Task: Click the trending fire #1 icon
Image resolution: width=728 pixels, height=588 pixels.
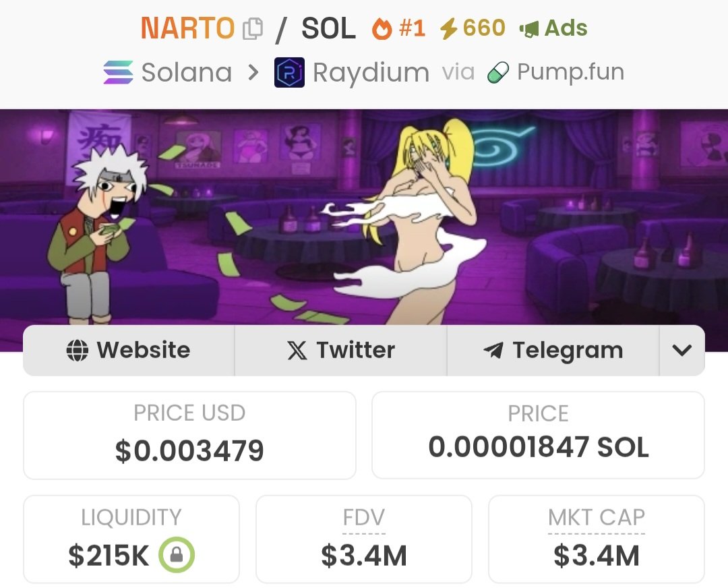Action: 382,29
